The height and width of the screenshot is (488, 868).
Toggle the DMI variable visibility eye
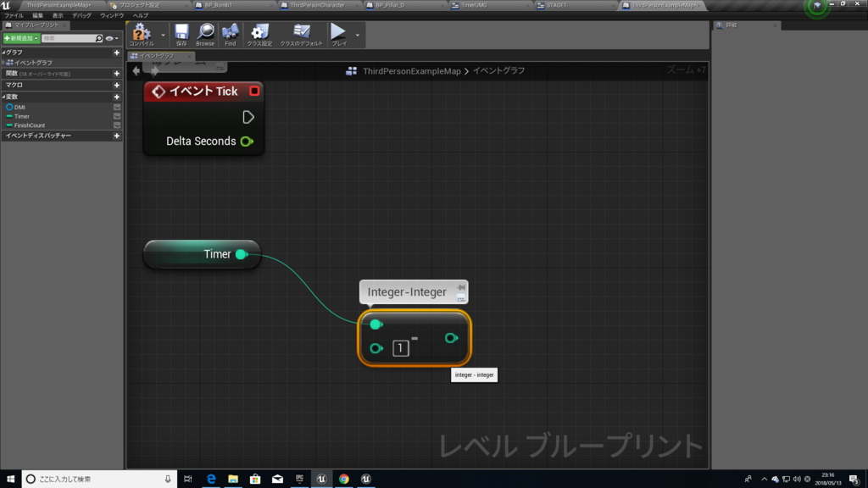(x=117, y=108)
